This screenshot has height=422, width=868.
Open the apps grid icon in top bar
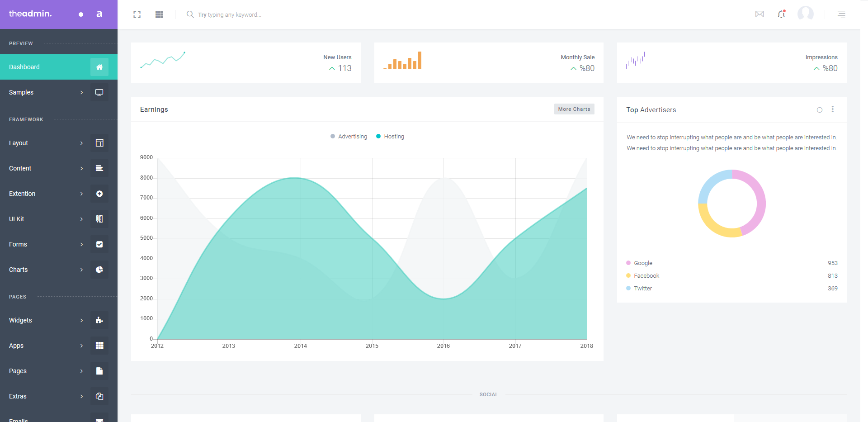159,14
